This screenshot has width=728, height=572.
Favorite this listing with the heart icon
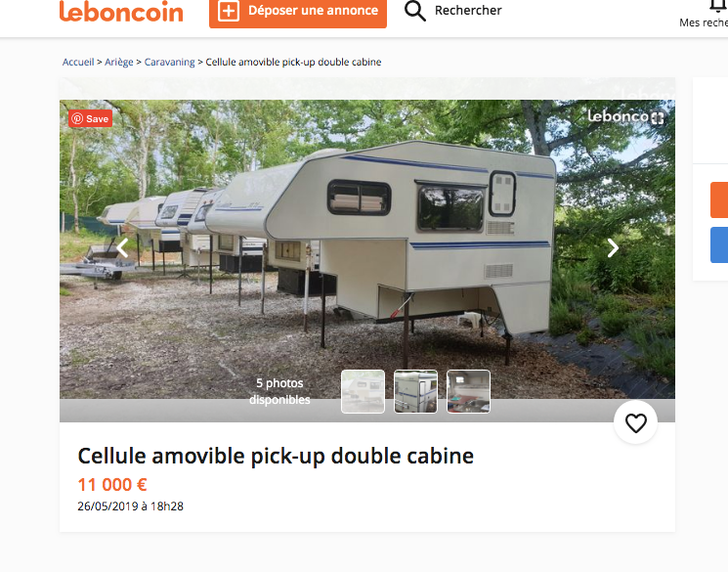pyautogui.click(x=635, y=422)
